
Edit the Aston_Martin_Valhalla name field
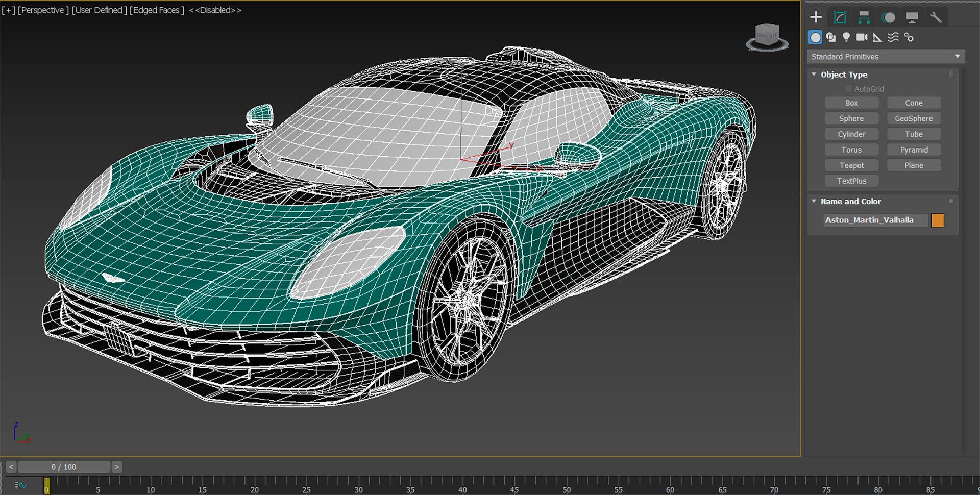pos(875,220)
